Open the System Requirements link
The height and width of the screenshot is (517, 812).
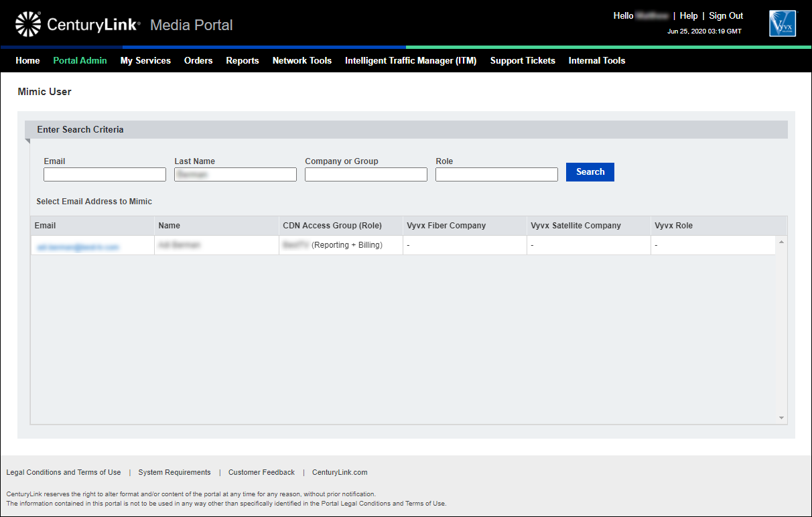tap(174, 472)
